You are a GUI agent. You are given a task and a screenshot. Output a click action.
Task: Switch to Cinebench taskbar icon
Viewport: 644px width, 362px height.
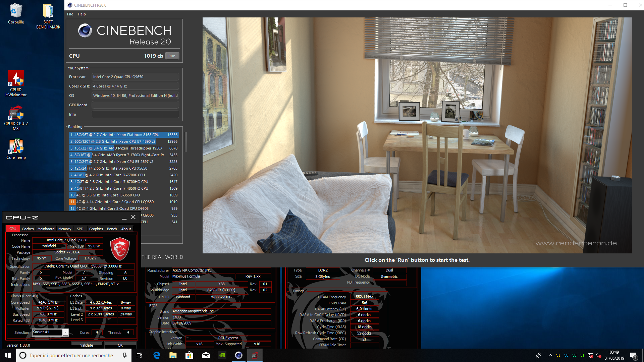point(239,355)
